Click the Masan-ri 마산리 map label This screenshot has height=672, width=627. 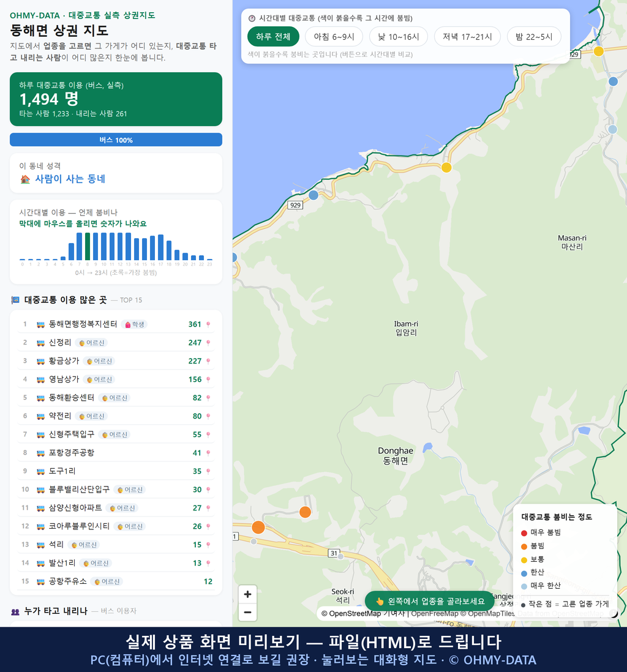[572, 242]
